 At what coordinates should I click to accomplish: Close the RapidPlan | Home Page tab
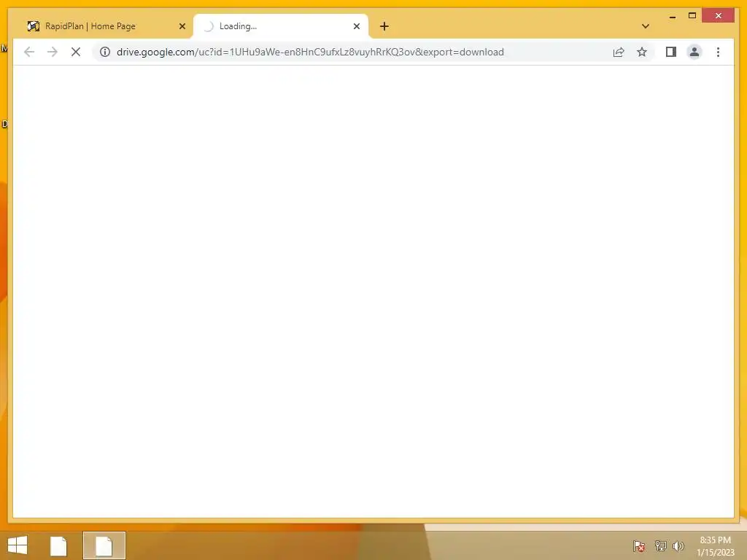click(x=182, y=26)
